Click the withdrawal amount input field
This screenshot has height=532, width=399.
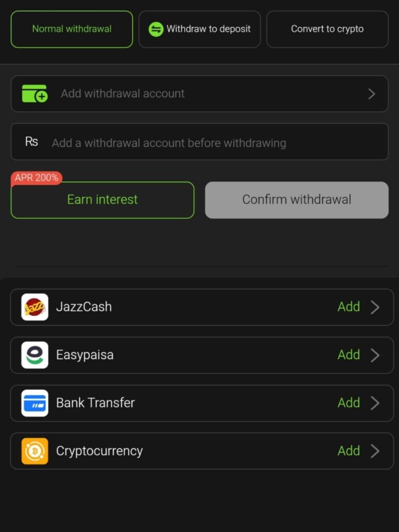click(x=208, y=142)
